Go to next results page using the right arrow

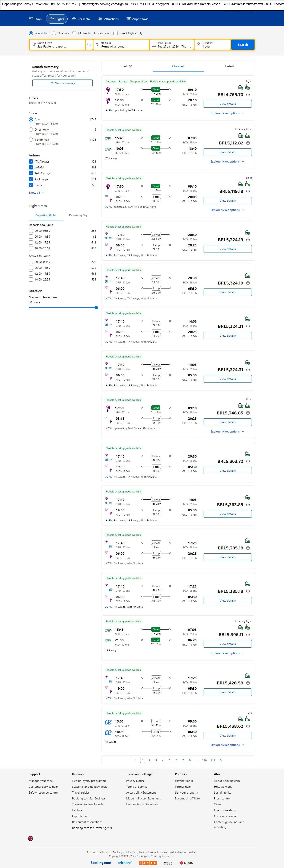(x=221, y=760)
